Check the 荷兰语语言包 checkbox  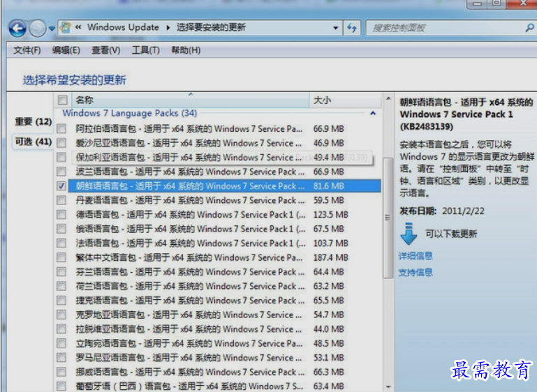(61, 286)
